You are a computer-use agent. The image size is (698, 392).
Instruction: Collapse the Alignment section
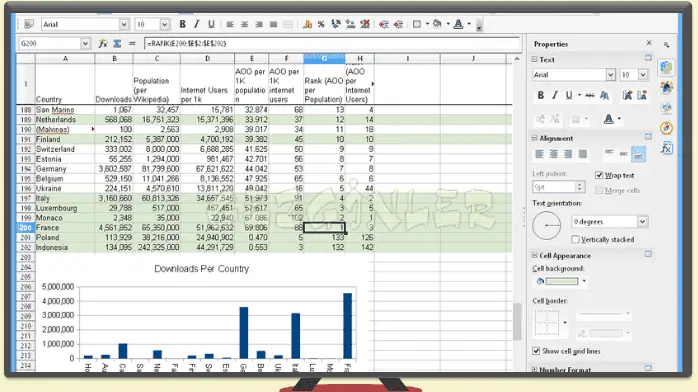coord(535,138)
